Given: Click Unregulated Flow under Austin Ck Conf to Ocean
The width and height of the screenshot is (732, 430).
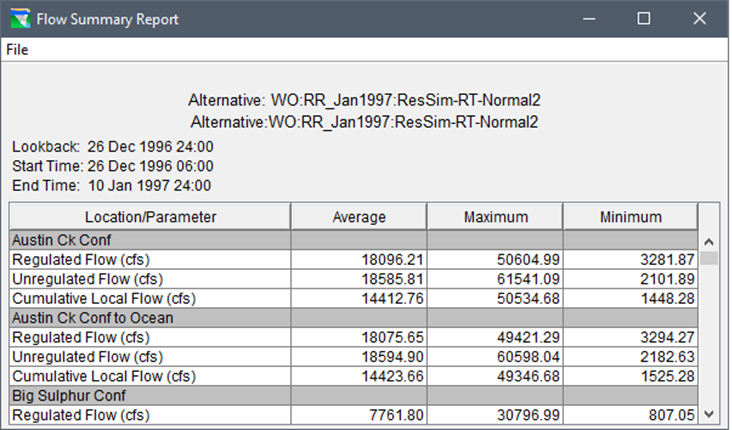Looking at the screenshot, I should (x=87, y=357).
